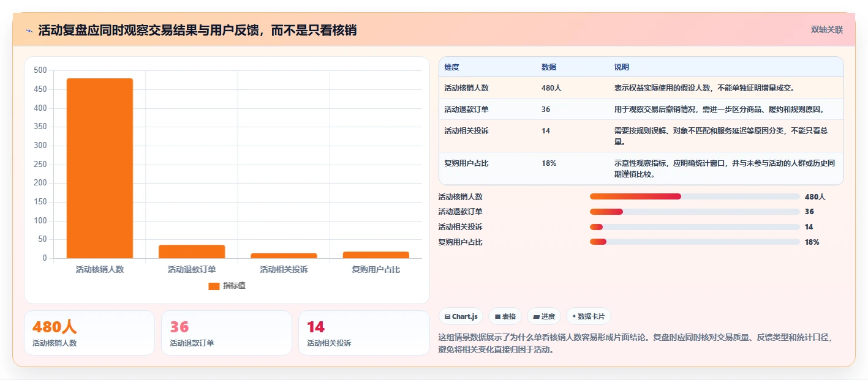Click y-axis tick 500

[x=40, y=70]
